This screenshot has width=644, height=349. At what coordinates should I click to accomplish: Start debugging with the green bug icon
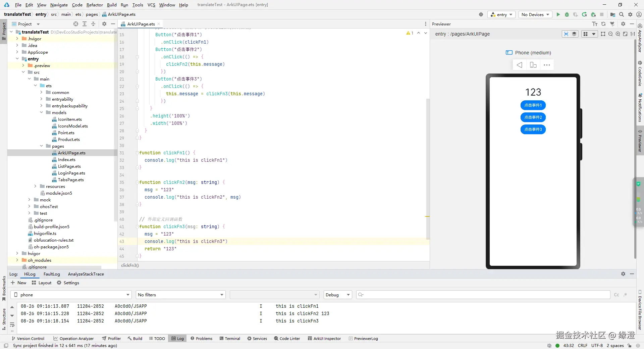click(x=567, y=14)
